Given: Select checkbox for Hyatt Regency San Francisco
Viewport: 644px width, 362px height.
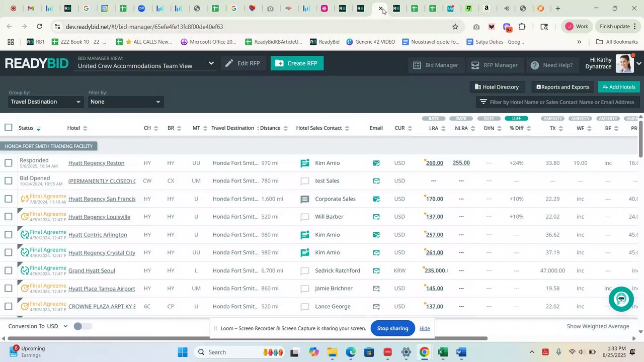Looking at the screenshot, I should tap(8, 199).
